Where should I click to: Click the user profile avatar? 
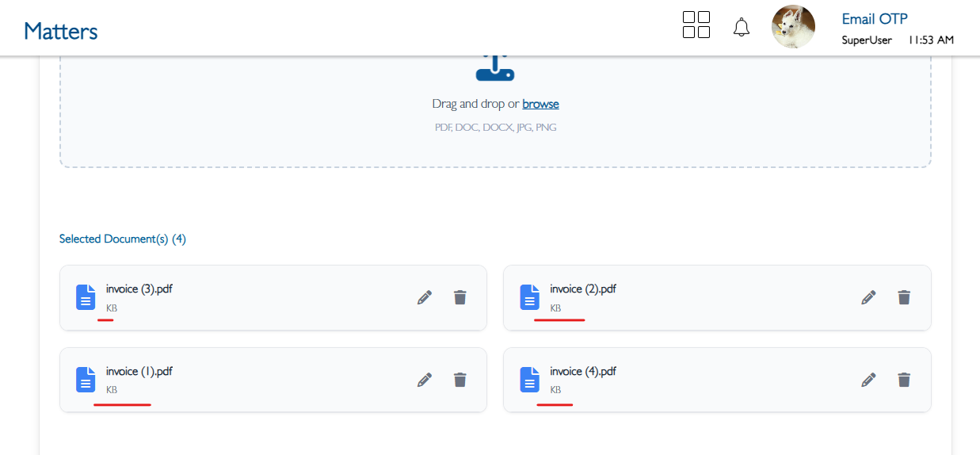click(x=793, y=28)
